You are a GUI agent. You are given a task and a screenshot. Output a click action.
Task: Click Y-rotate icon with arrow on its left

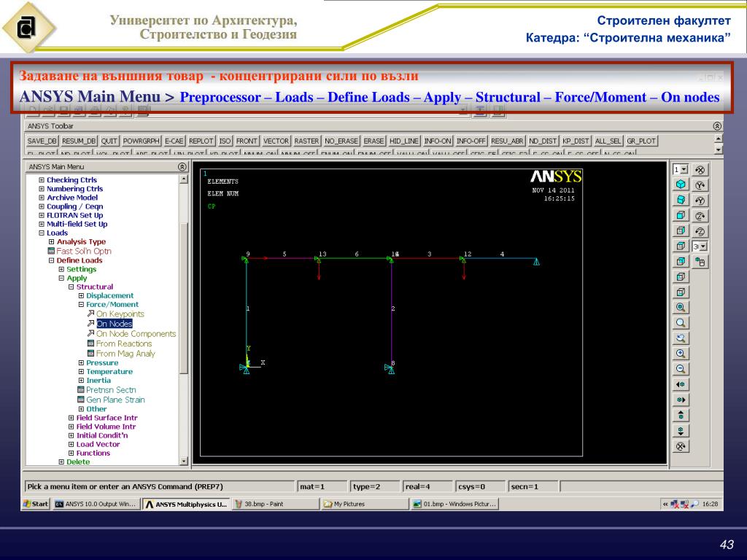(x=700, y=201)
